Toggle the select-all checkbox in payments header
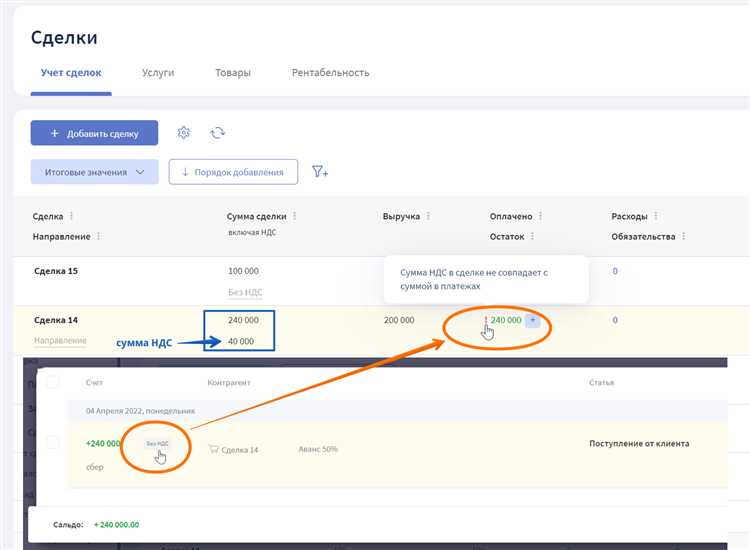The image size is (750, 550). (53, 382)
